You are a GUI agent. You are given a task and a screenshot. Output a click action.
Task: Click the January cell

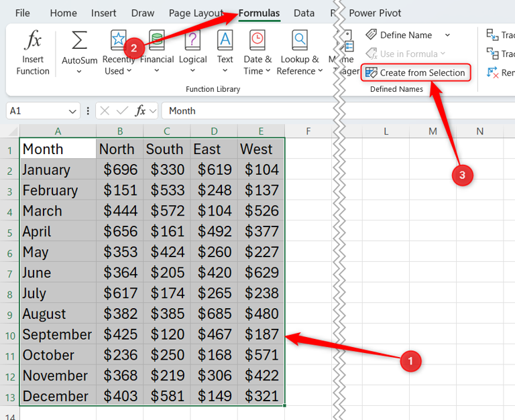58,169
